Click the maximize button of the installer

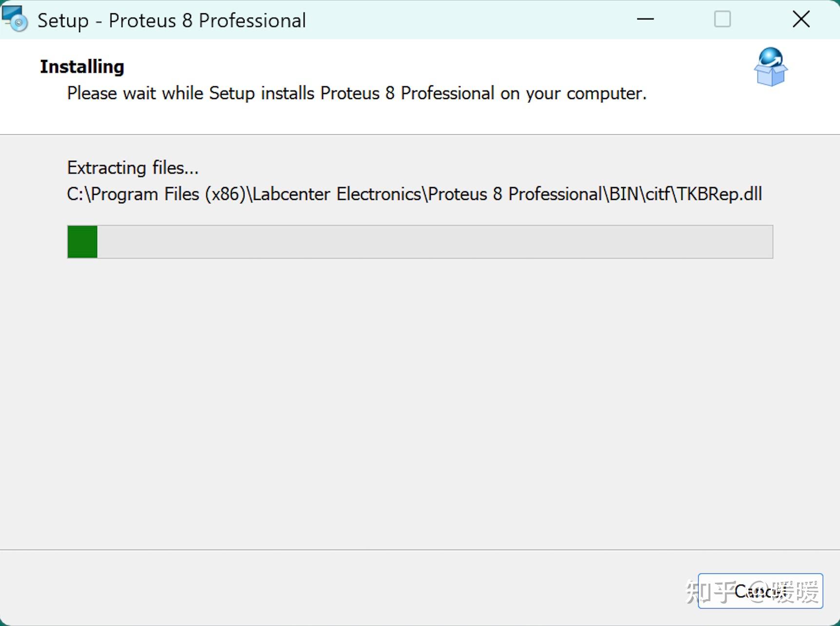pyautogui.click(x=723, y=20)
